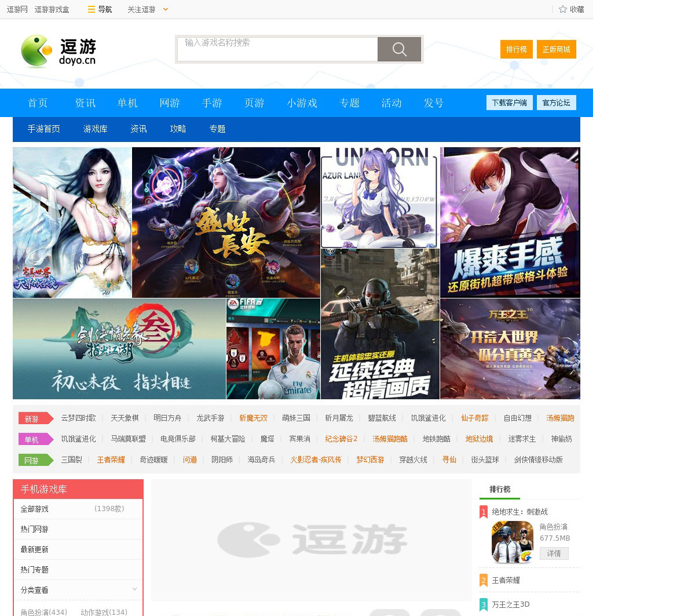Open the 王者荣耀 link in 网游 row

111,460
